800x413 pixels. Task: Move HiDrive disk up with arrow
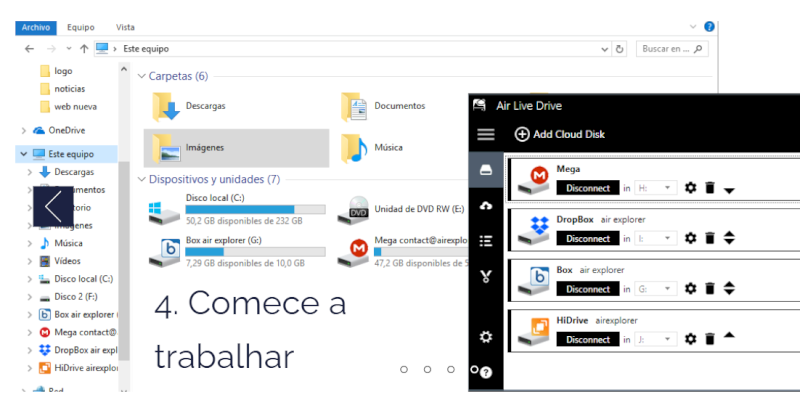[729, 335]
